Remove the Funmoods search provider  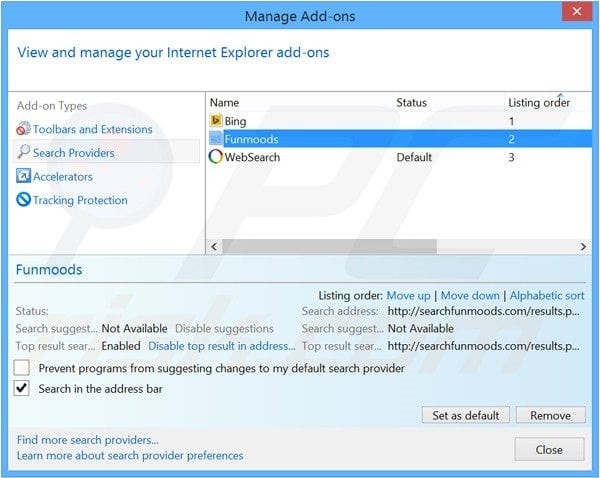pyautogui.click(x=550, y=415)
